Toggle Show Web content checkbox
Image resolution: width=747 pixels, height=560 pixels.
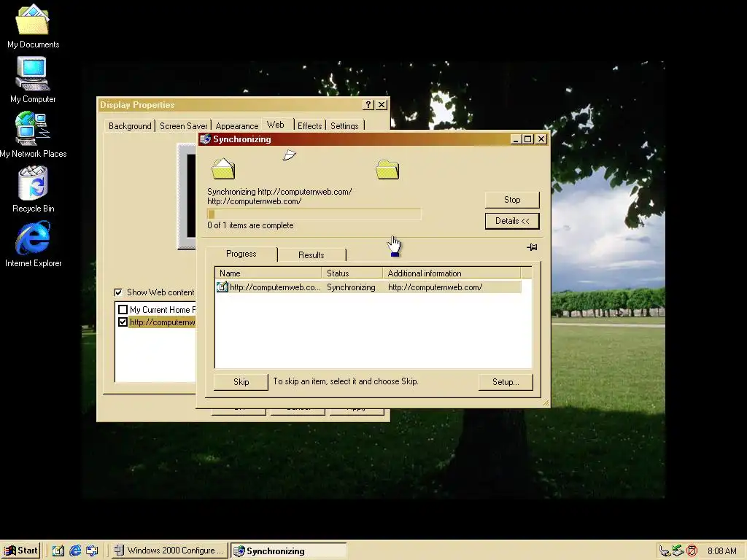click(x=118, y=292)
